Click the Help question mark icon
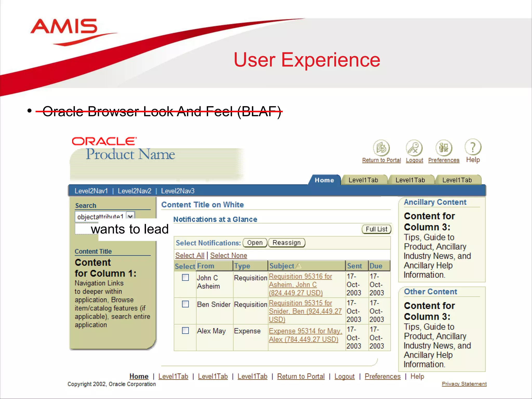This screenshot has width=532, height=399. [x=473, y=147]
